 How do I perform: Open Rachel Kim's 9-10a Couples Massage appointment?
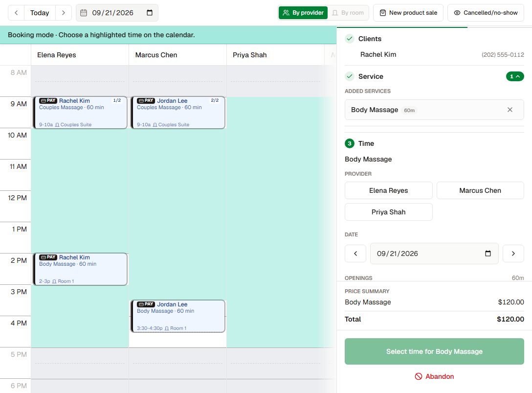(80, 113)
